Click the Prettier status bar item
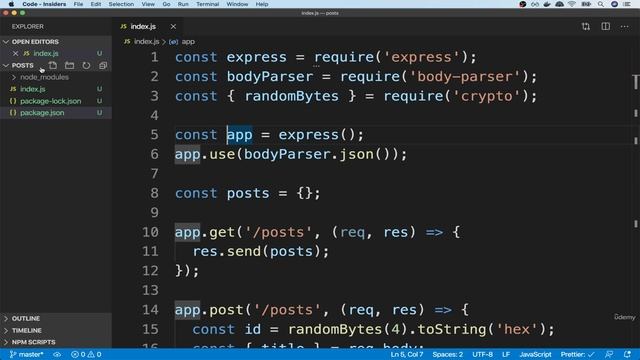This screenshot has height=360, width=640. pyautogui.click(x=577, y=354)
